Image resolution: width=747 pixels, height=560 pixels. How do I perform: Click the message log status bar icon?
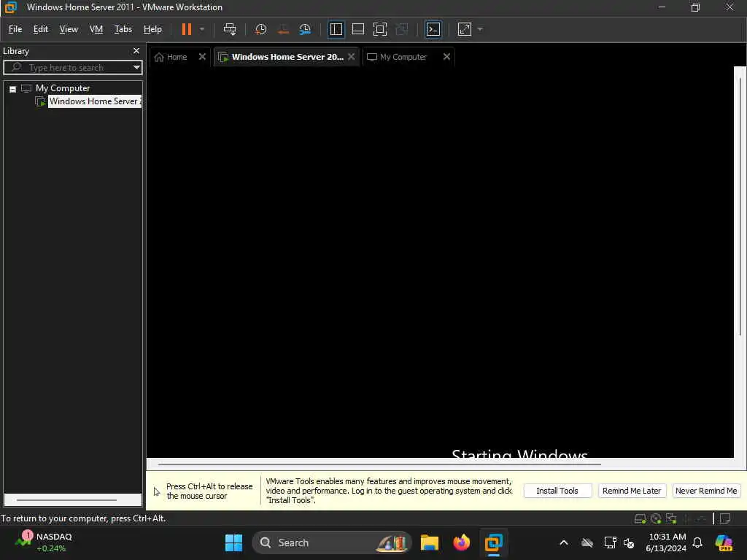tap(725, 518)
